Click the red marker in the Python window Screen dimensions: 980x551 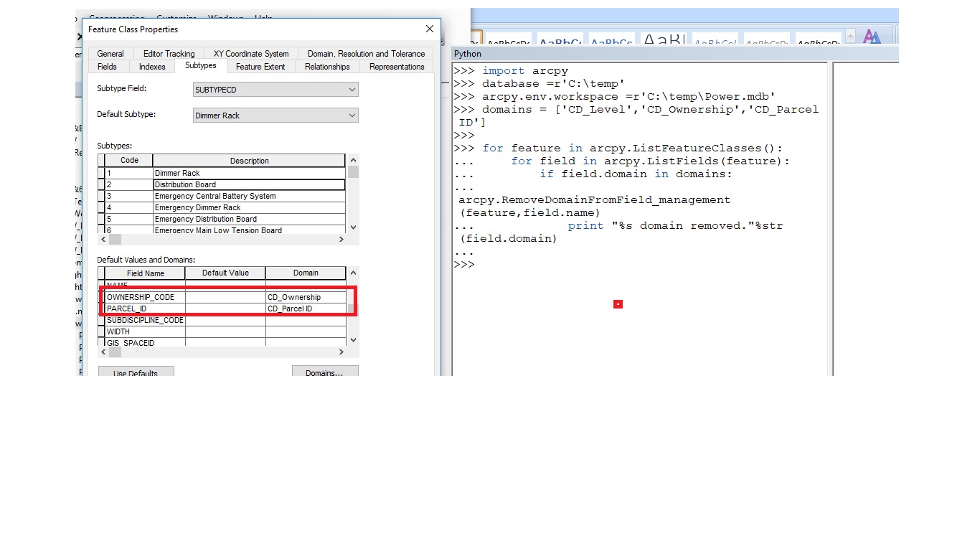click(x=618, y=303)
